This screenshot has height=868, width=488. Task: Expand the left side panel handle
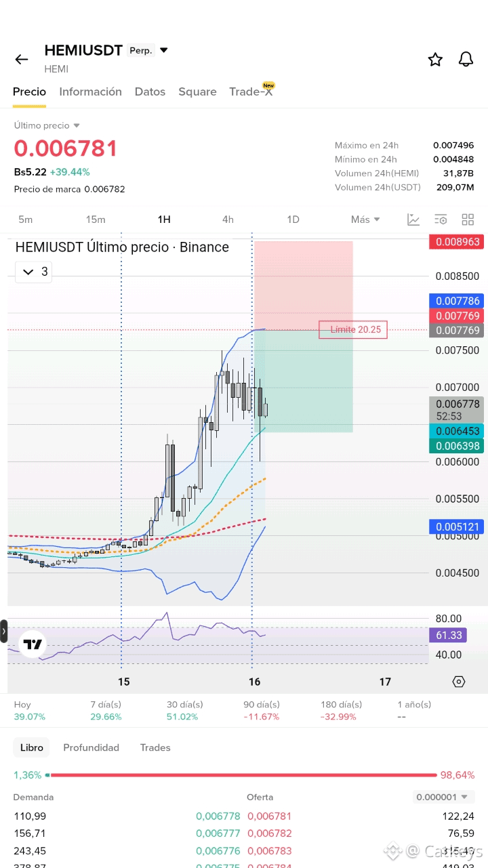coord(3,631)
